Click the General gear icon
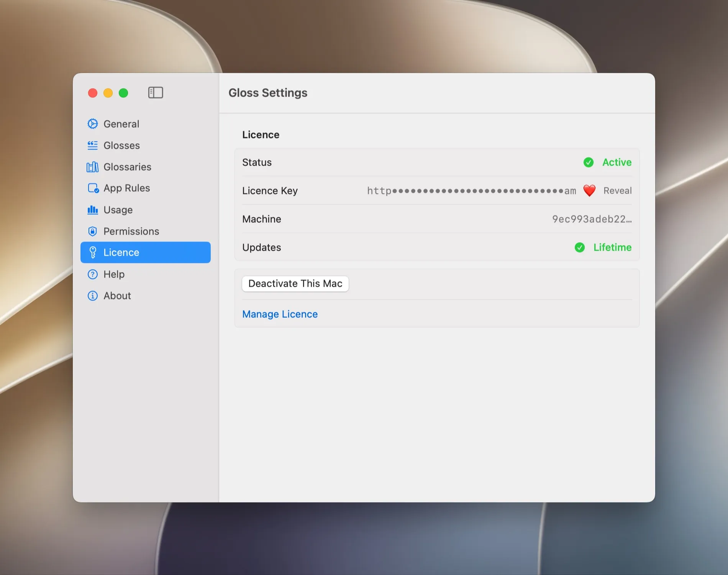The height and width of the screenshot is (575, 728). (x=93, y=124)
